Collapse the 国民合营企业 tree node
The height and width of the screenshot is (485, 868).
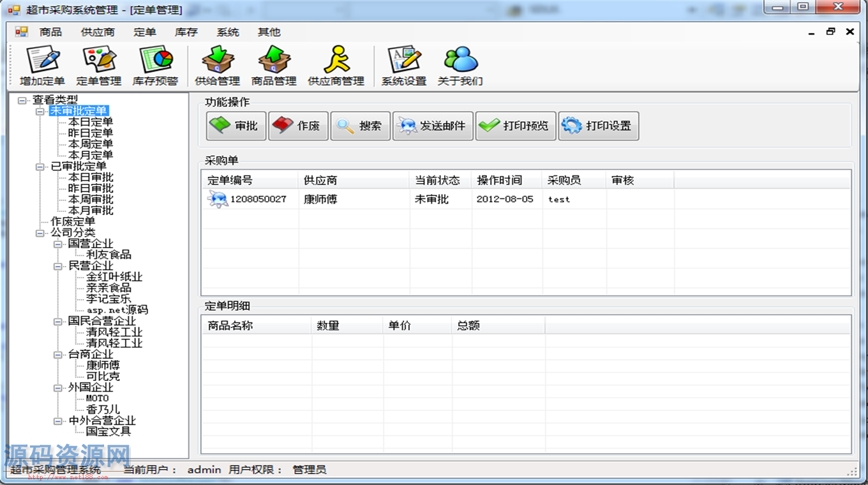tap(58, 321)
